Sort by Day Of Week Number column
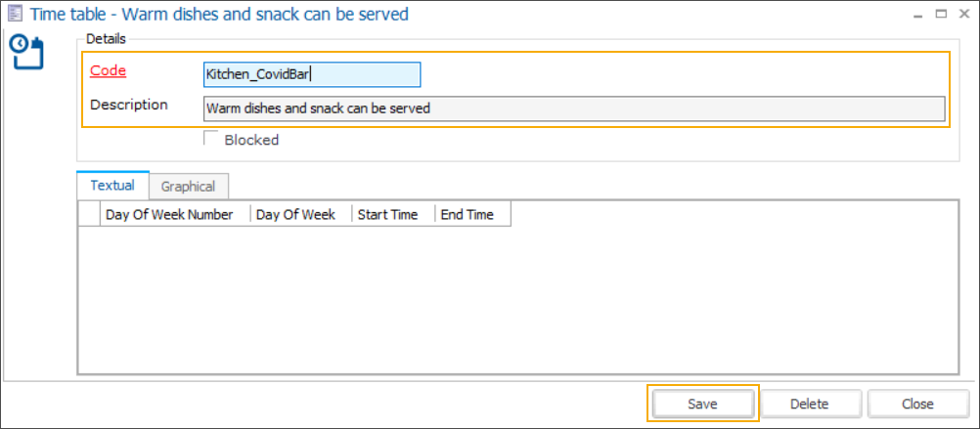This screenshot has width=980, height=429. pyautogui.click(x=175, y=215)
